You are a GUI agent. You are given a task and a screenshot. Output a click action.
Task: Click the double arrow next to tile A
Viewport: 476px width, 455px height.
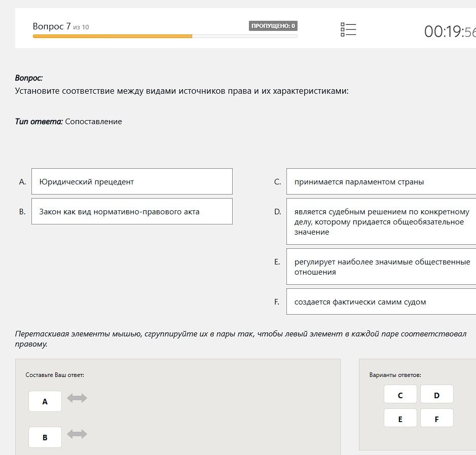tap(77, 398)
